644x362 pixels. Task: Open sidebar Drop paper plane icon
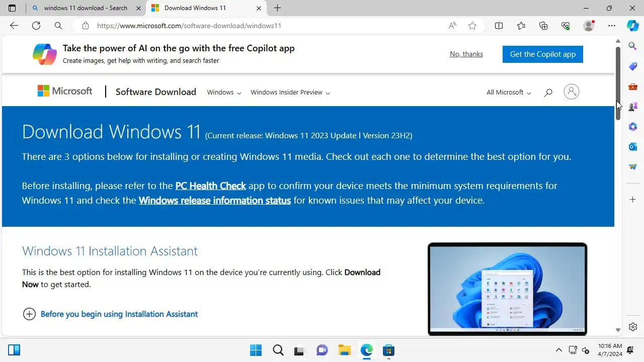[633, 167]
